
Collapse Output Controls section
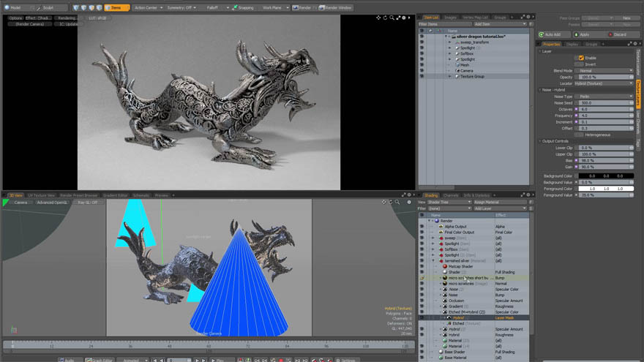540,141
